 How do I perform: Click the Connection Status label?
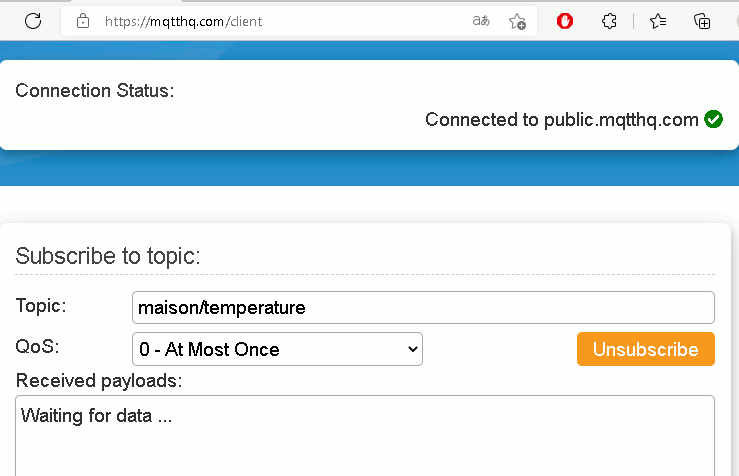[95, 90]
